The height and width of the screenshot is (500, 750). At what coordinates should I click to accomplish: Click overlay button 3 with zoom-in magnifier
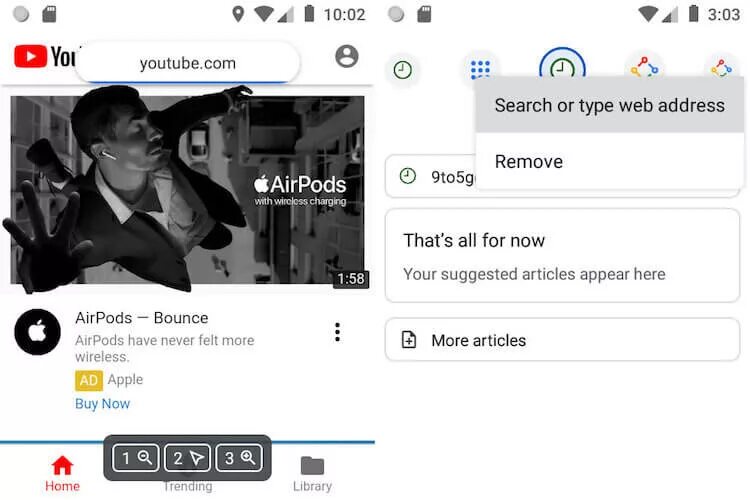(x=239, y=458)
